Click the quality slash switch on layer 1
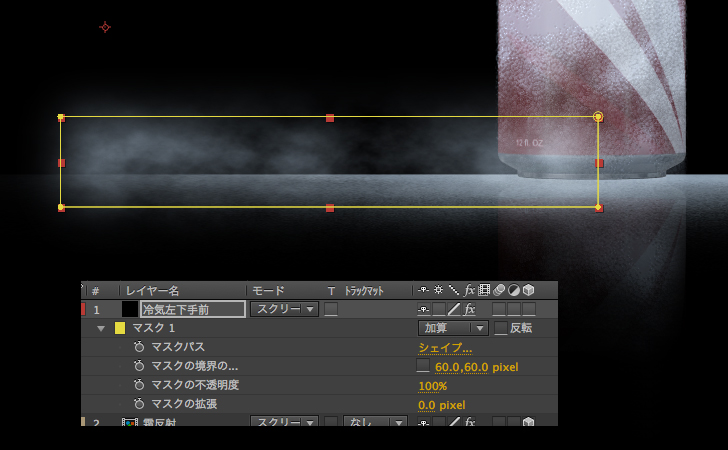Image resolution: width=728 pixels, height=450 pixels. 453,310
